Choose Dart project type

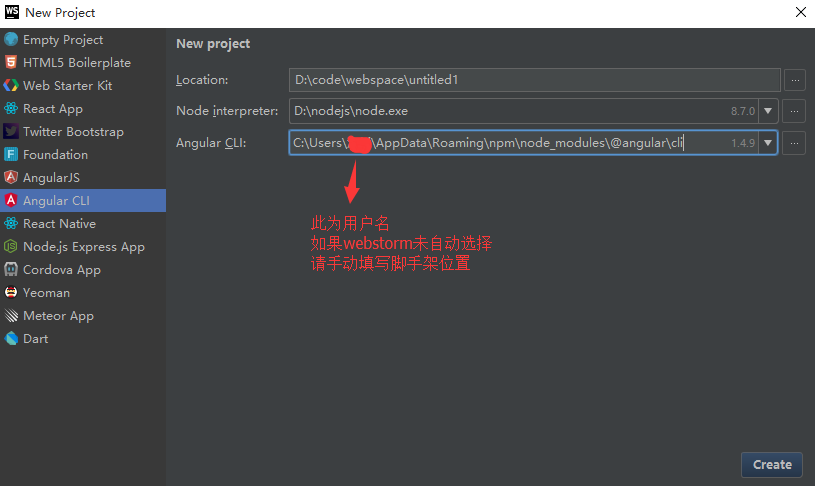click(83, 338)
